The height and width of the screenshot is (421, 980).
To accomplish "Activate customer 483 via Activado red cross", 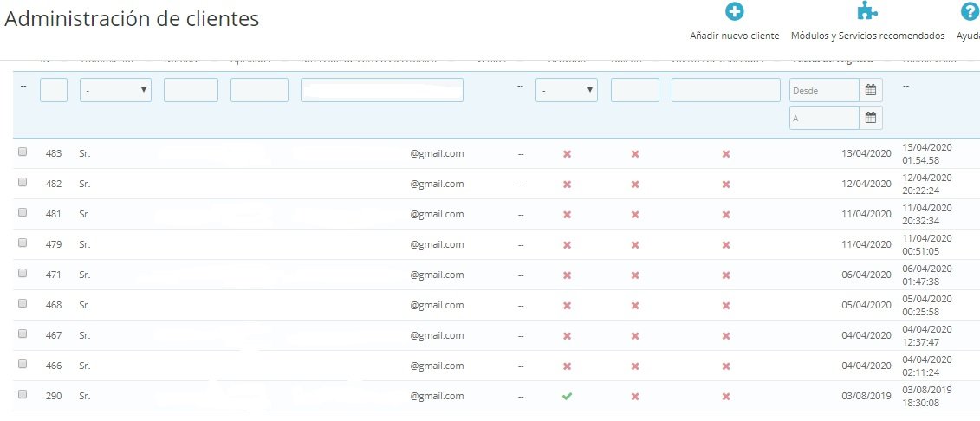I will coord(567,153).
